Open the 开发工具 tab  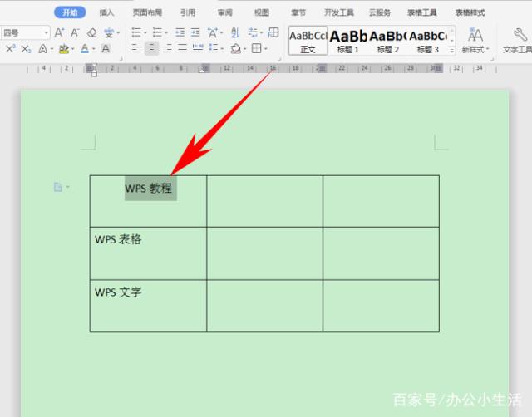coord(339,12)
